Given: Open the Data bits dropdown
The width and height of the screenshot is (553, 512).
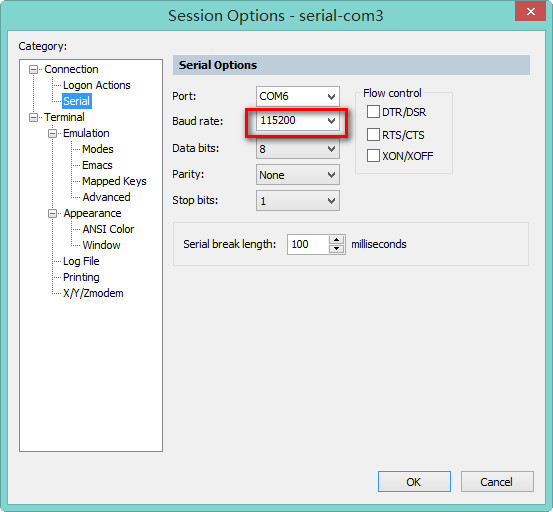Looking at the screenshot, I should [x=298, y=149].
